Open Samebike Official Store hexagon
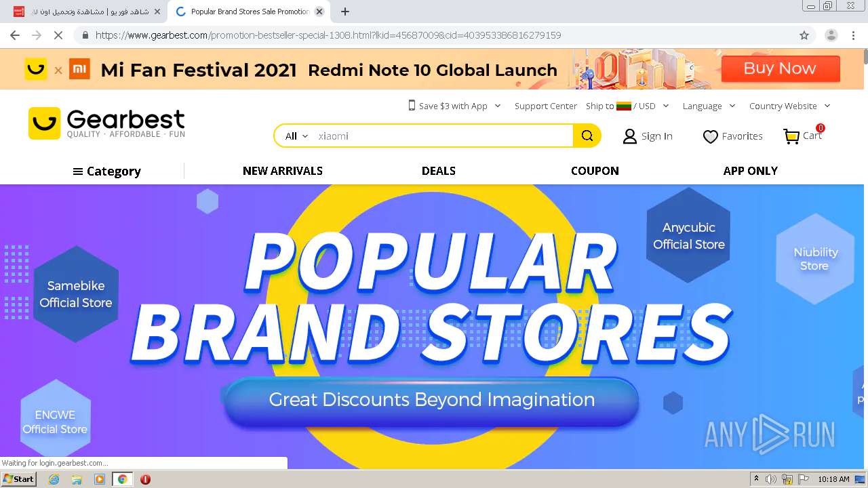Image resolution: width=868 pixels, height=488 pixels. point(76,294)
